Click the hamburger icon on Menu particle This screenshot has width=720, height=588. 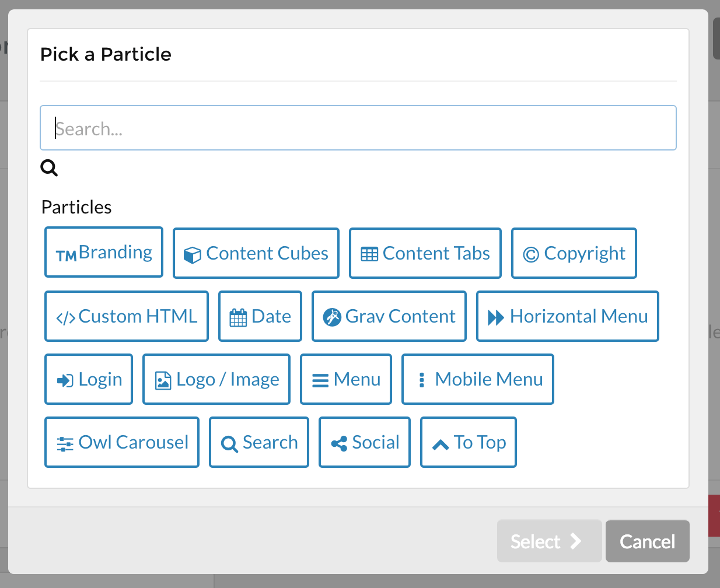320,380
